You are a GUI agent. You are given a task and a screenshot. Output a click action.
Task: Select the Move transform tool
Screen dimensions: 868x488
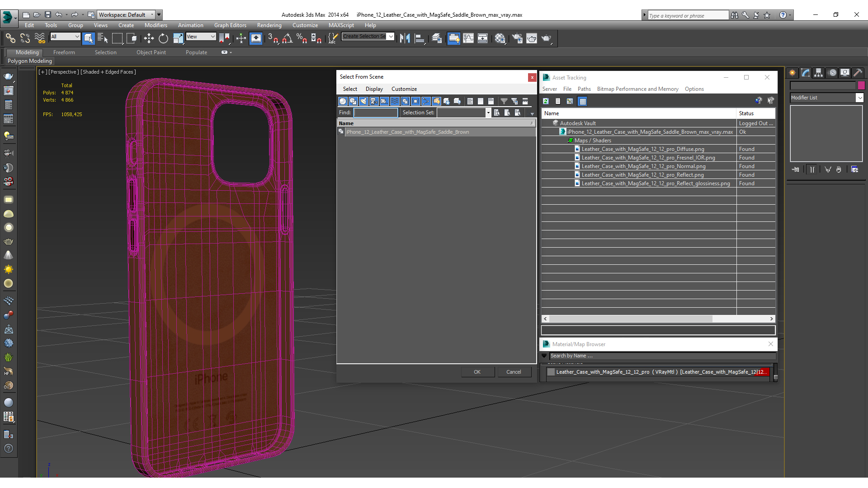(149, 39)
